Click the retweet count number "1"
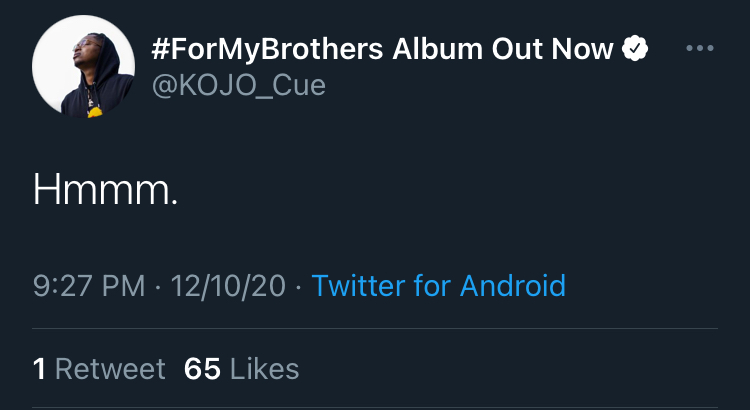 [x=40, y=369]
